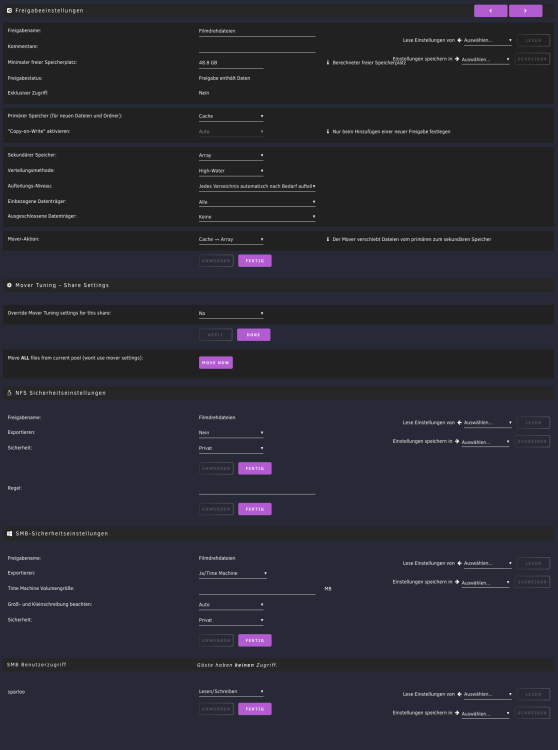Click FERTIG below Mover-Aktion

(255, 261)
